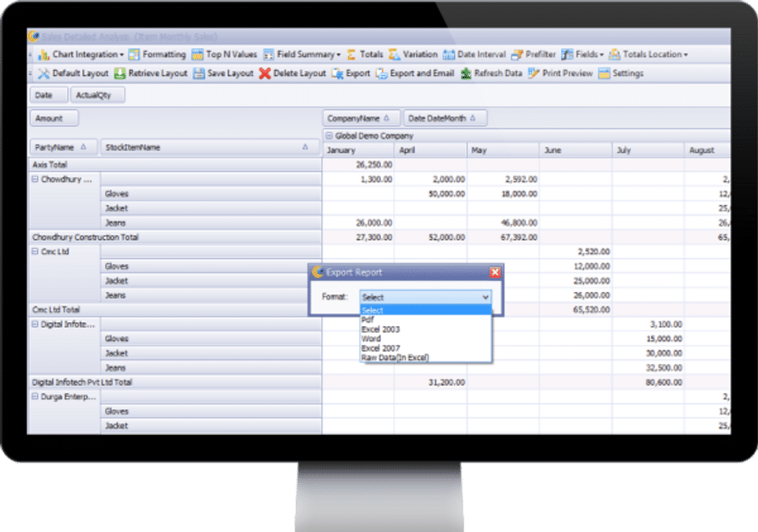Click the Field Summary icon
This screenshot has width=758, height=532.
[x=268, y=54]
